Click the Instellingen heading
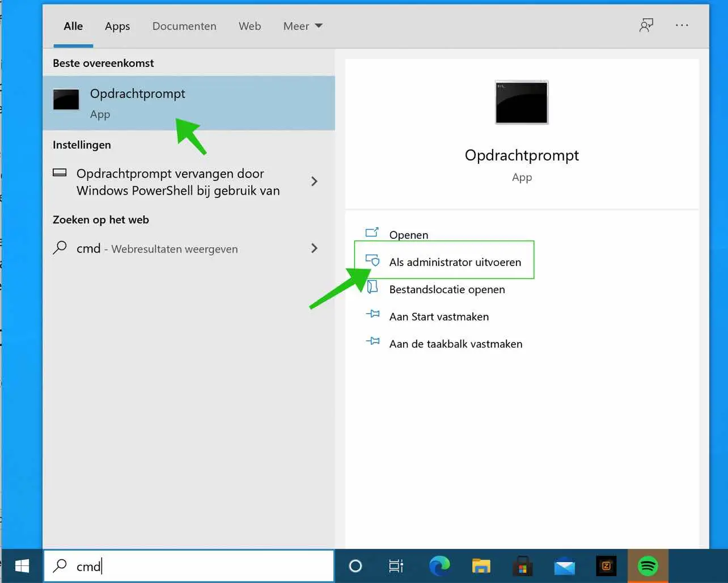The width and height of the screenshot is (728, 583). click(82, 145)
